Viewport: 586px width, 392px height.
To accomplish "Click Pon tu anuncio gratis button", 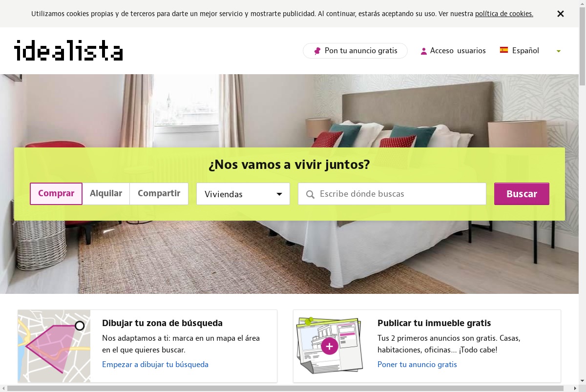I will tap(355, 51).
